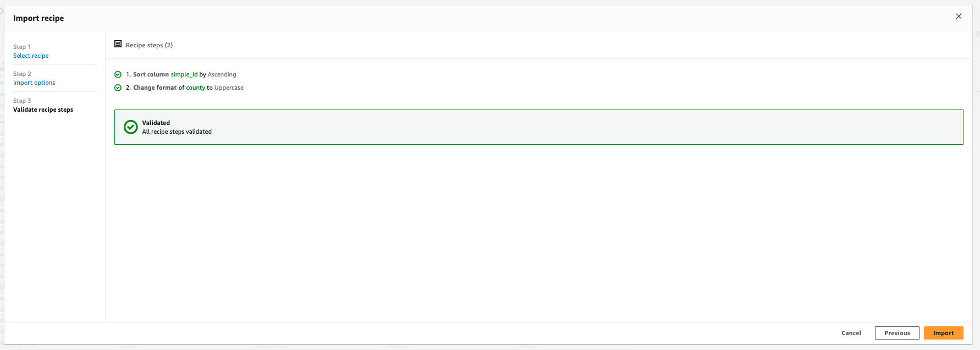Click the Recipe steps (2) header
This screenshot has width=980, height=350.
(x=149, y=45)
